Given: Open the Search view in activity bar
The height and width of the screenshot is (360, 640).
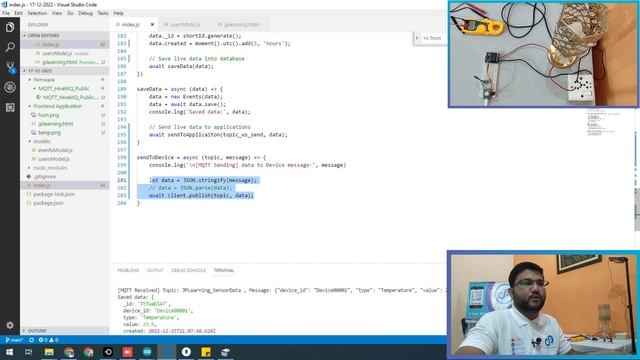Looking at the screenshot, I should (x=10, y=47).
